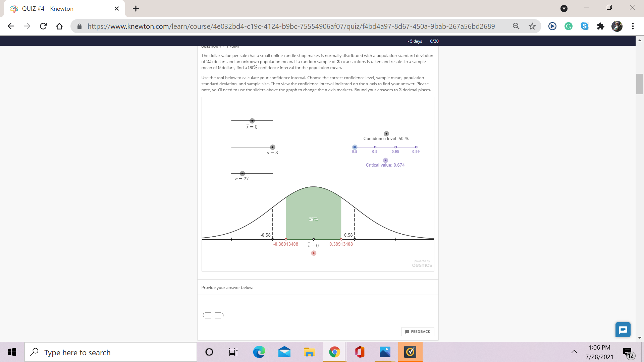Select the 0.99 confidence level marker
The height and width of the screenshot is (362, 644).
416,147
